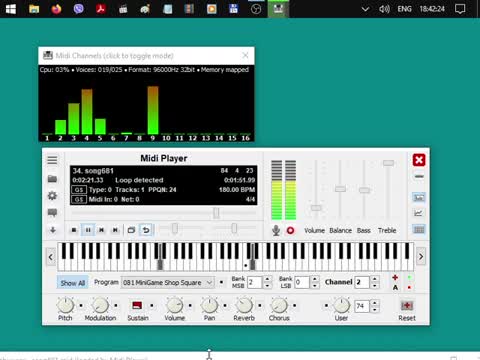Click the Treble fader handle

pos(388,163)
